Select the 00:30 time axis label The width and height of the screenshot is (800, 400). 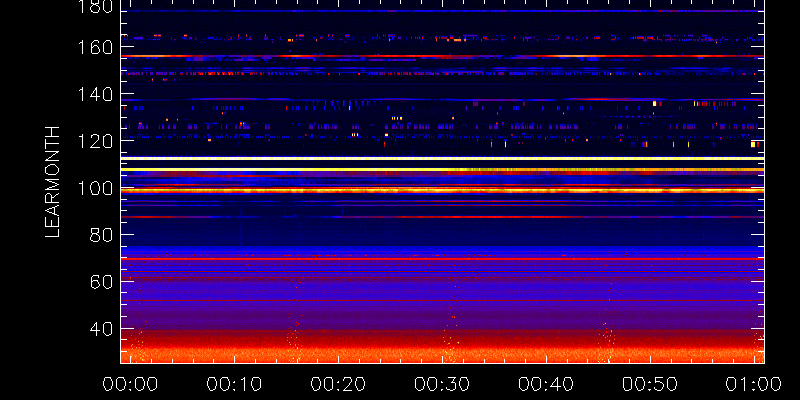(442, 384)
